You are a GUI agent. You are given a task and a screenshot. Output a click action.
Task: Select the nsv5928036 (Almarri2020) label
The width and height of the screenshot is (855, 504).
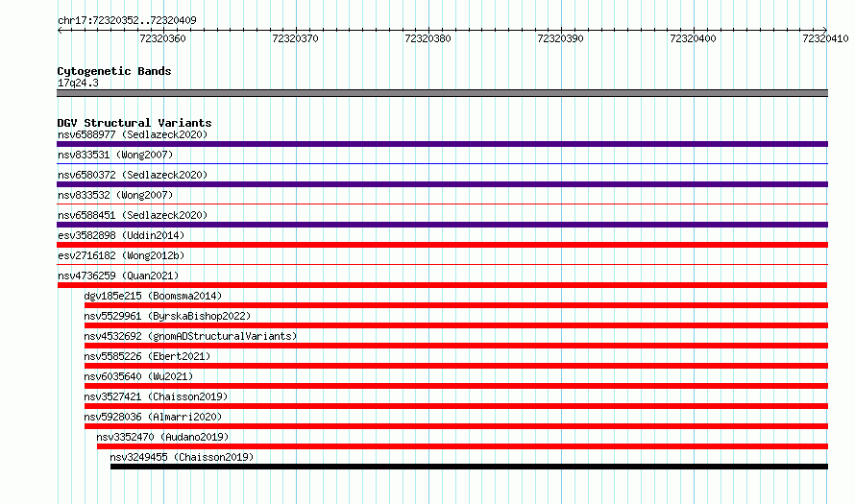pos(153,417)
